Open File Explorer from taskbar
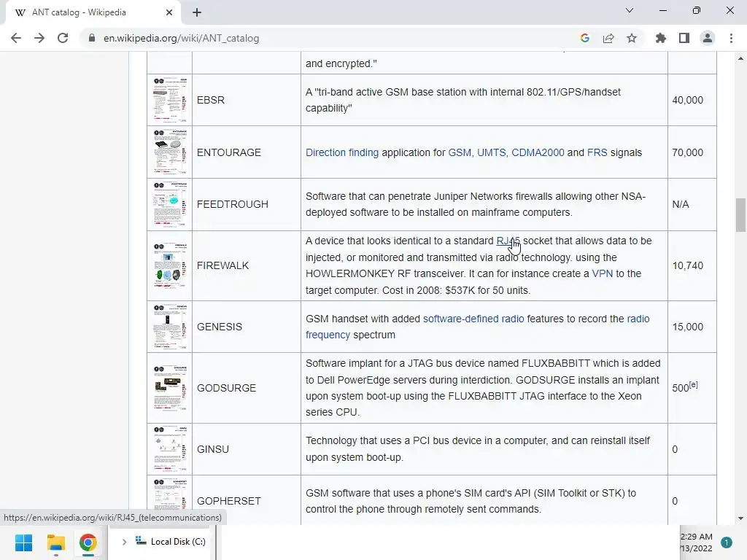747x560 pixels. pos(55,542)
